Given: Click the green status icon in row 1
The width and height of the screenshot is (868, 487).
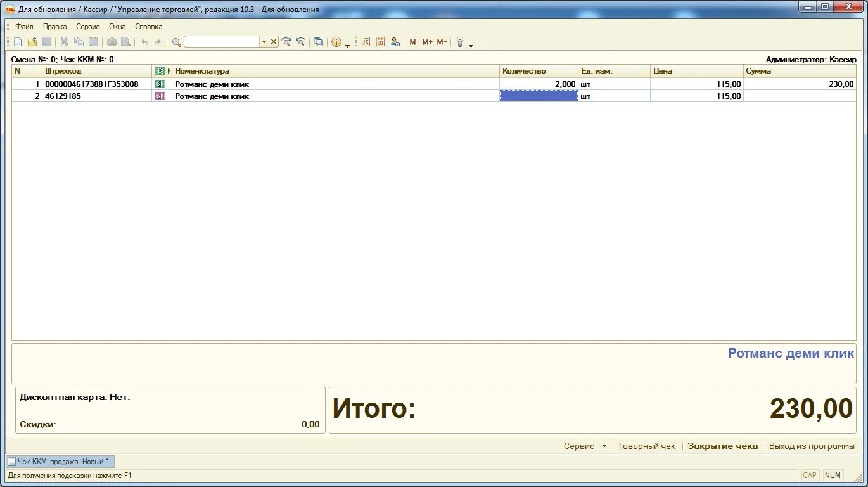Looking at the screenshot, I should pos(160,84).
